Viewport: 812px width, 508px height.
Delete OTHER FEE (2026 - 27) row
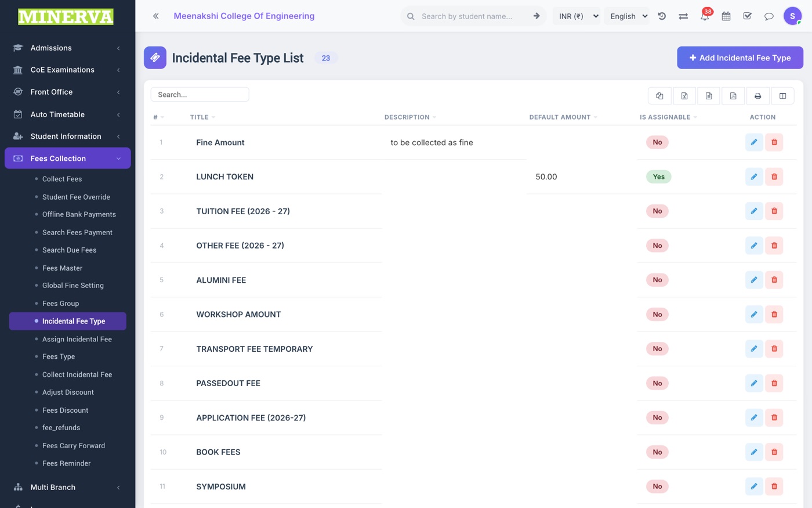tap(774, 246)
